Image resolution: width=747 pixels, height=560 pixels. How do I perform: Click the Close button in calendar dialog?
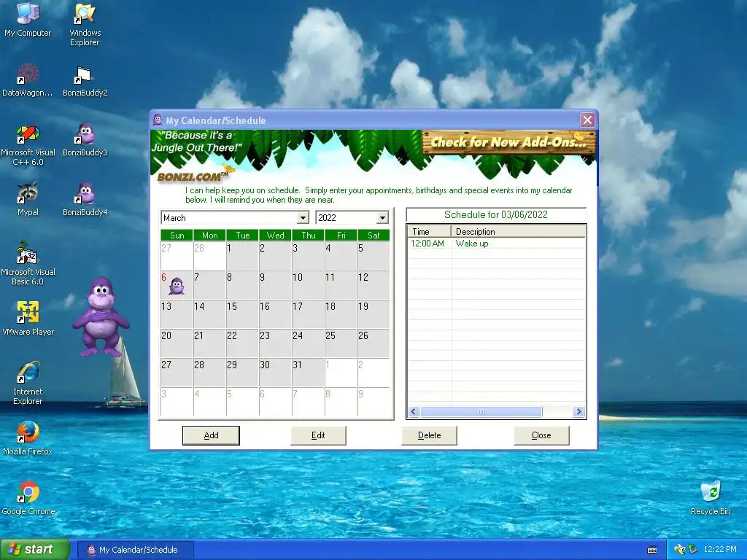click(541, 435)
